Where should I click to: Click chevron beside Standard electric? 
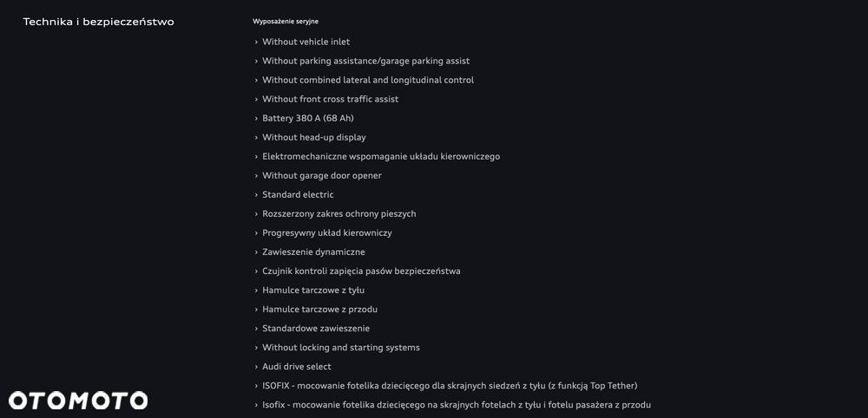[256, 194]
